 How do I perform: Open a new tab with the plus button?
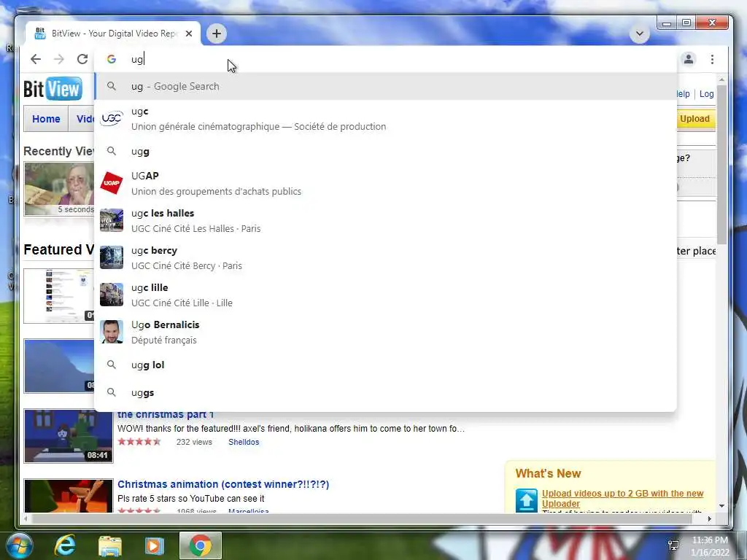tap(216, 34)
